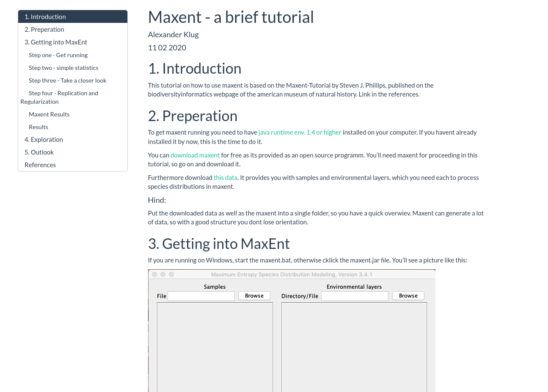
Task: Click the download maxent link
Action: (x=195, y=155)
